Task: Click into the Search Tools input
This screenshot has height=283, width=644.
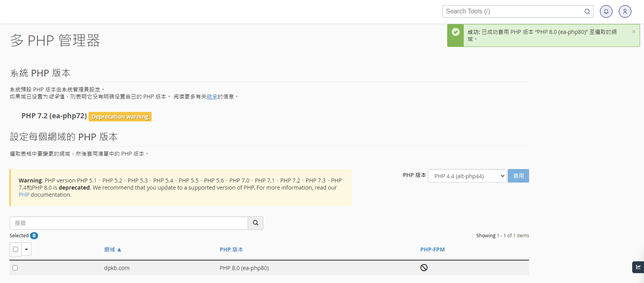Action: 512,11
